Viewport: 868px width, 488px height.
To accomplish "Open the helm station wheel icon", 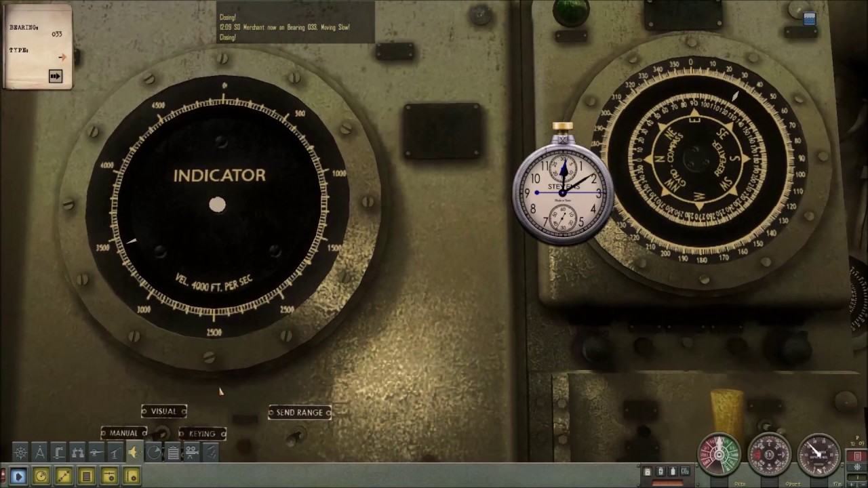I will coord(20,452).
